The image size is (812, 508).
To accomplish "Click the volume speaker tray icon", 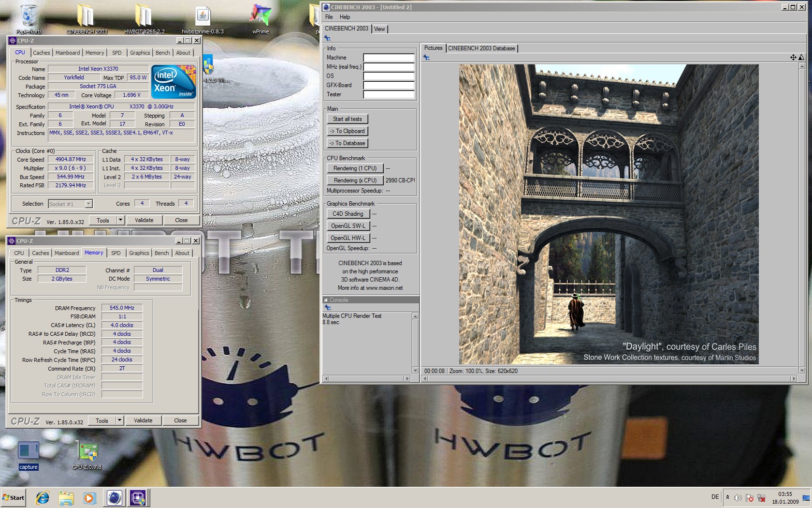I will point(738,498).
